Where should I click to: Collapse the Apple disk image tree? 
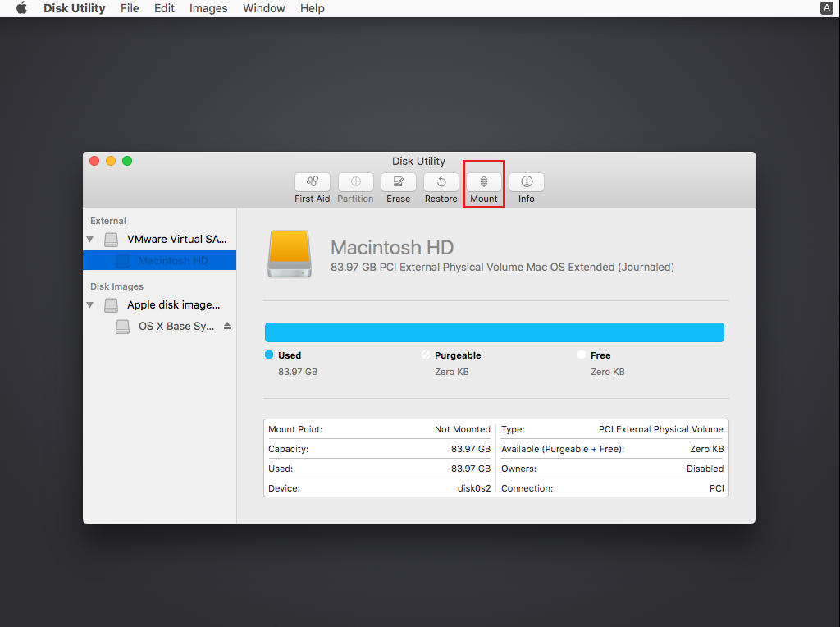[90, 305]
